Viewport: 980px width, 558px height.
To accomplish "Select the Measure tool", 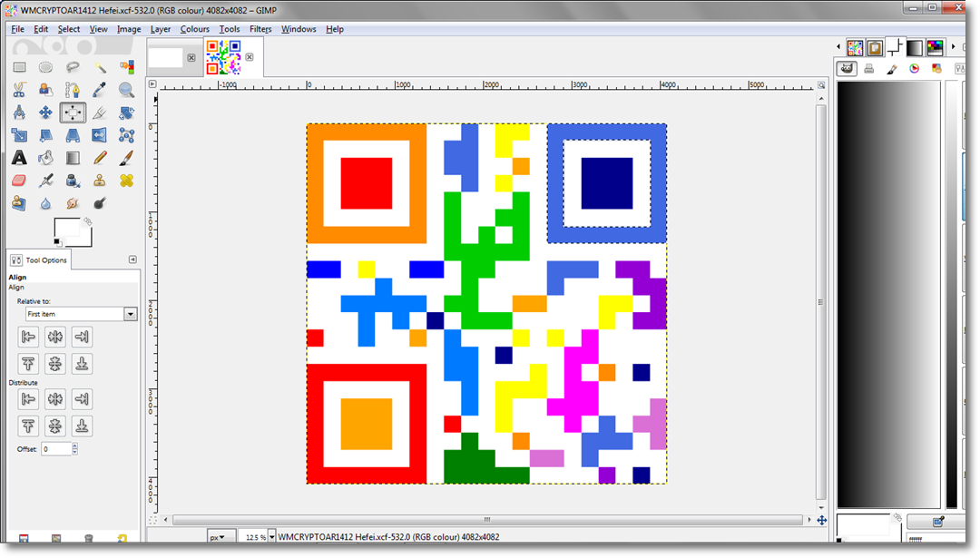I will coord(19,113).
